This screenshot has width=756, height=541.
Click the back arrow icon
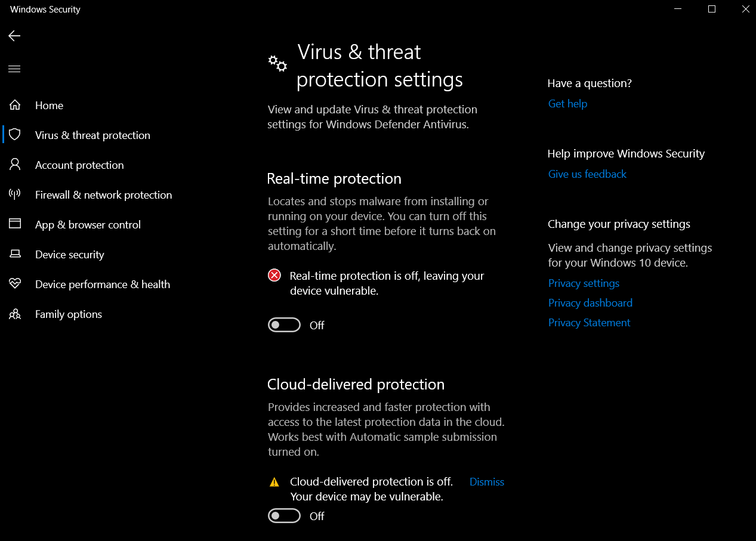pyautogui.click(x=14, y=36)
